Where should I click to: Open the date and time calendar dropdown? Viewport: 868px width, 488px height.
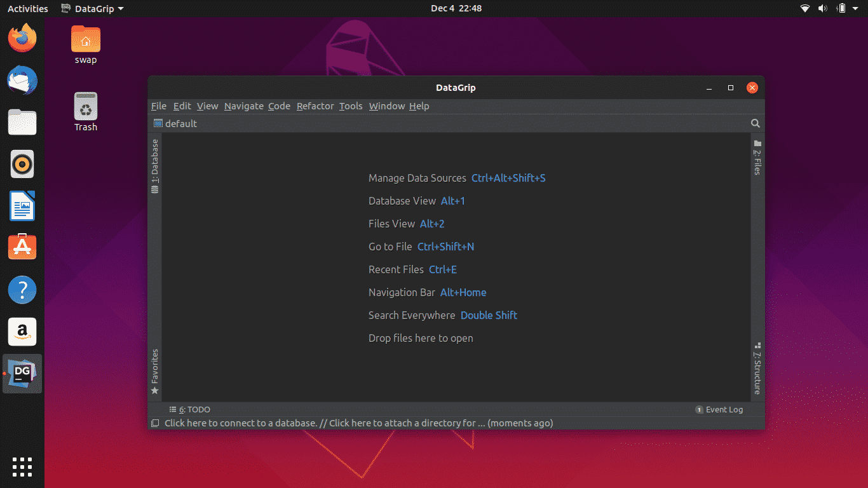click(456, 8)
